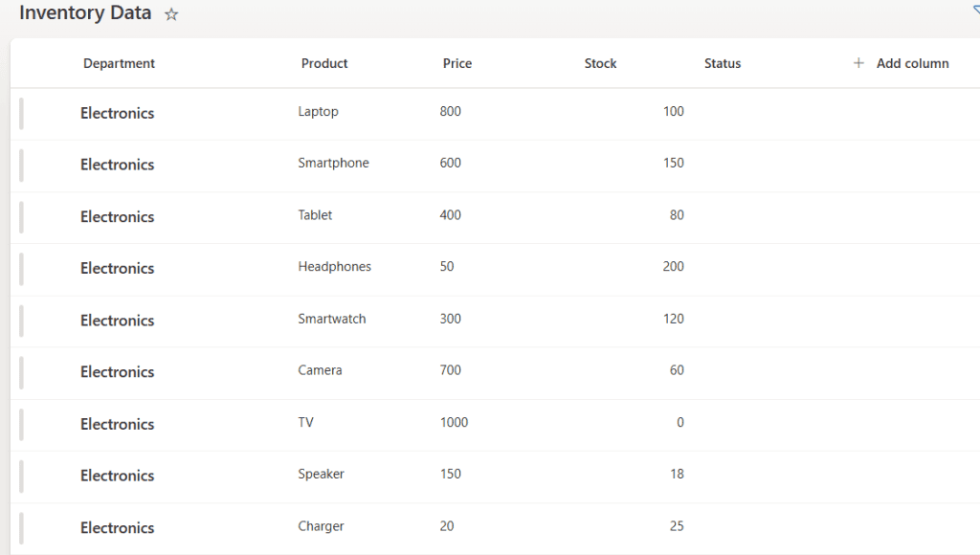
Task: Select the Headphones product cell
Action: coord(334,267)
